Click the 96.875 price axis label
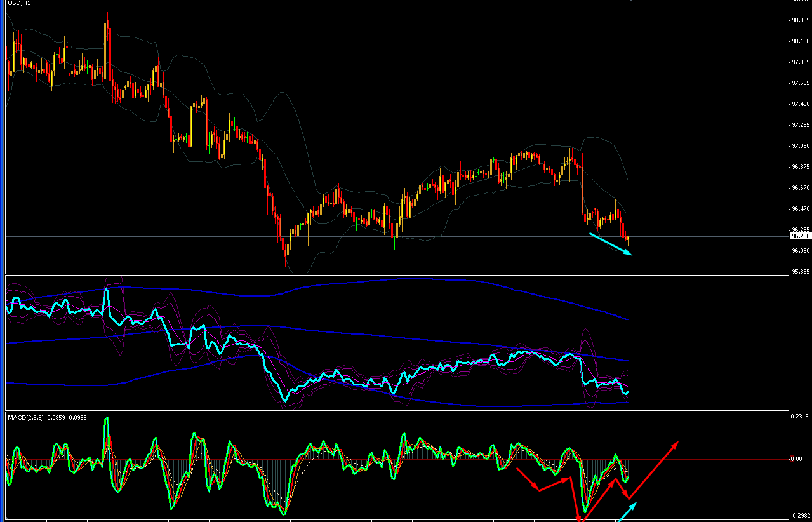The height and width of the screenshot is (522, 812). [800, 167]
